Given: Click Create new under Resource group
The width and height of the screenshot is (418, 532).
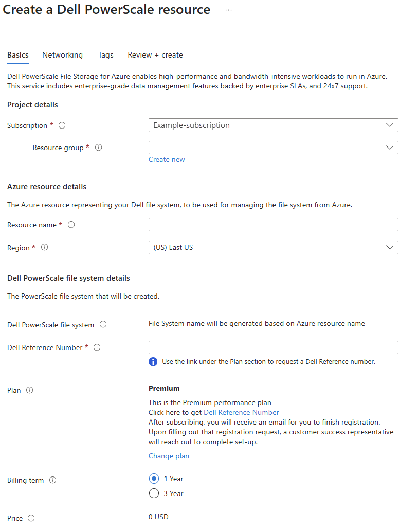Looking at the screenshot, I should [167, 159].
